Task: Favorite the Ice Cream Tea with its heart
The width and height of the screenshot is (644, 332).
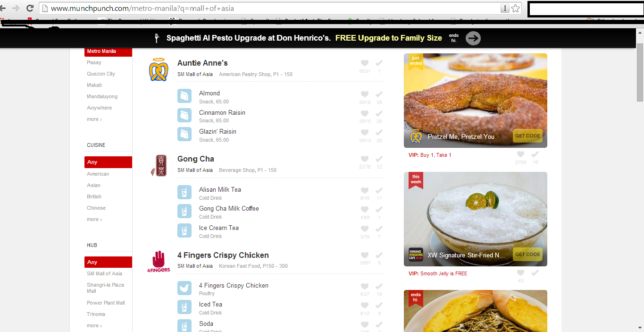Action: [365, 229]
